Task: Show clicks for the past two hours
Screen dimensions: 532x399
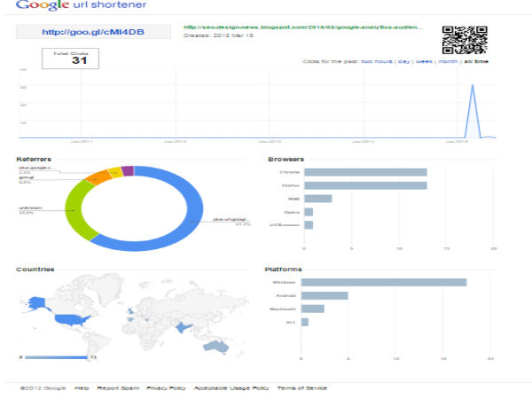Action: pos(377,61)
